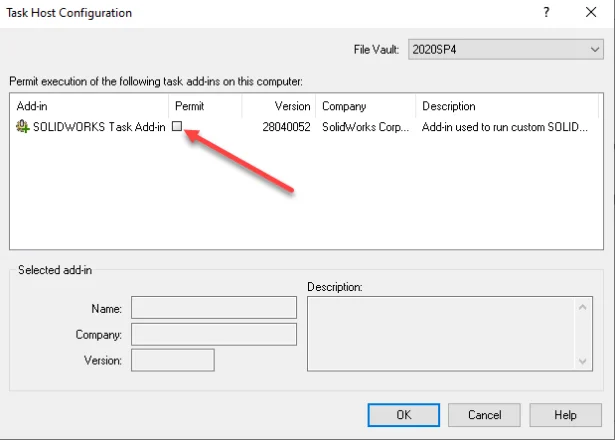Screen dimensions: 615x440
Task: Enable the Permit checkbox for SOLIDWORKS Task Add-in
Action: (x=177, y=126)
